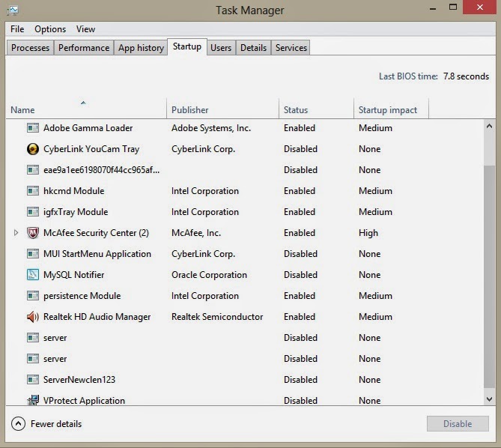Click the Medium impact of Adobe Gamma Loader

click(x=375, y=128)
